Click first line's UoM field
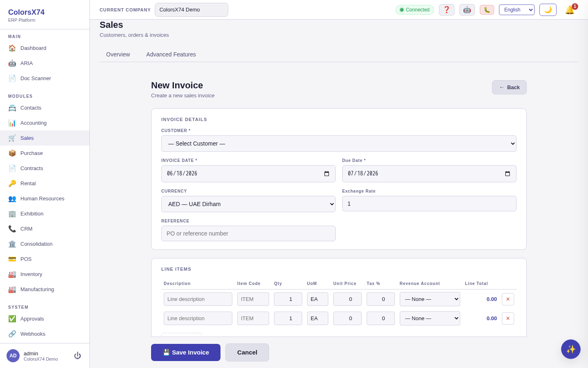The image size is (588, 368). click(x=318, y=299)
